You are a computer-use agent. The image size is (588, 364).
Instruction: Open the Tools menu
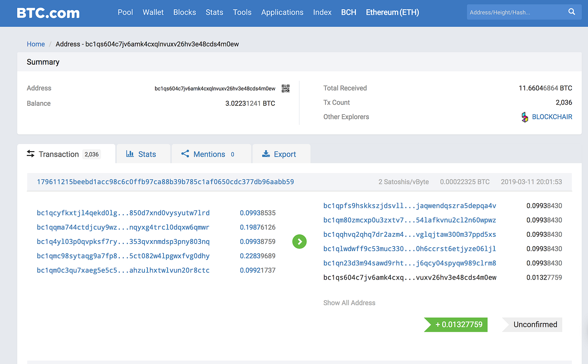click(x=242, y=12)
